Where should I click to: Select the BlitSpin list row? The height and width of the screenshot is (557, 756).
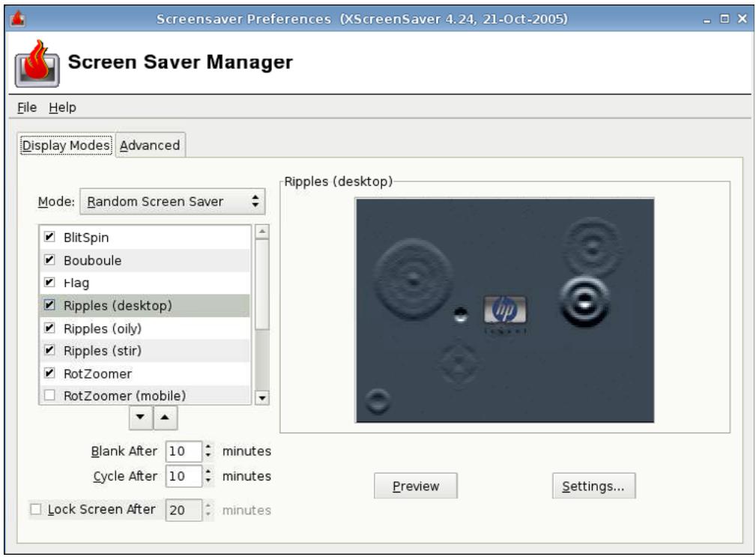145,237
